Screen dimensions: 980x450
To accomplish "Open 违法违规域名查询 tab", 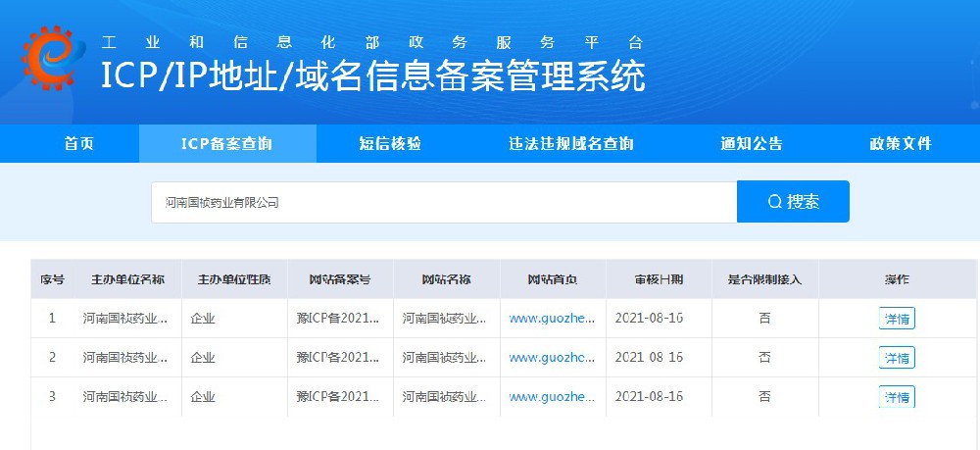I will point(570,144).
